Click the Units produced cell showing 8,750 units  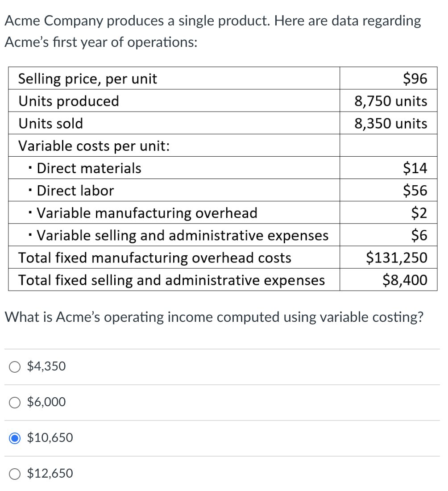[390, 101]
